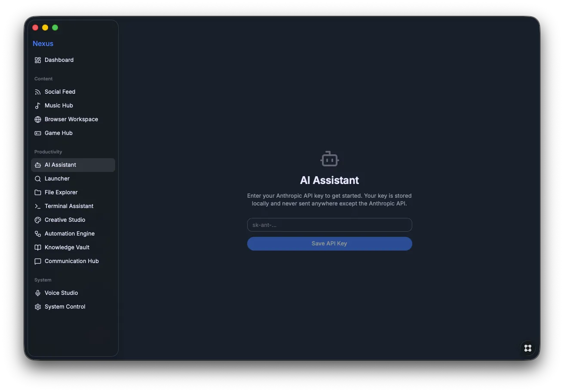Open System Control settings
Screen dimensions: 564x392
(x=73, y=307)
